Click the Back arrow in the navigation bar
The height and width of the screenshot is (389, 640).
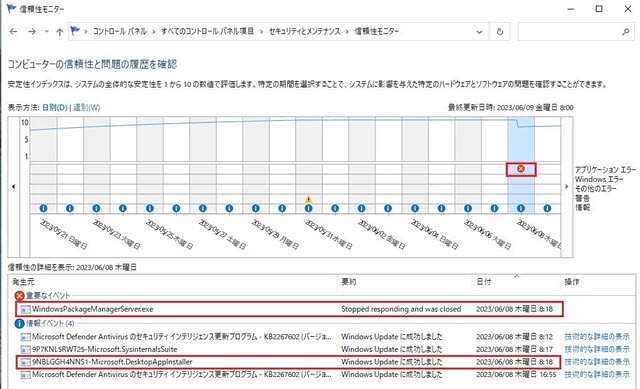click(13, 31)
